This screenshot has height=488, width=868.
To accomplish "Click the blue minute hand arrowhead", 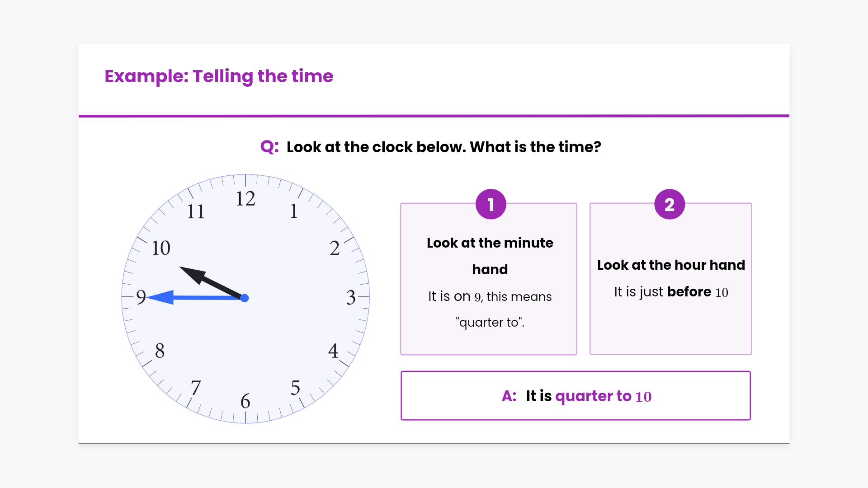I will (x=160, y=297).
